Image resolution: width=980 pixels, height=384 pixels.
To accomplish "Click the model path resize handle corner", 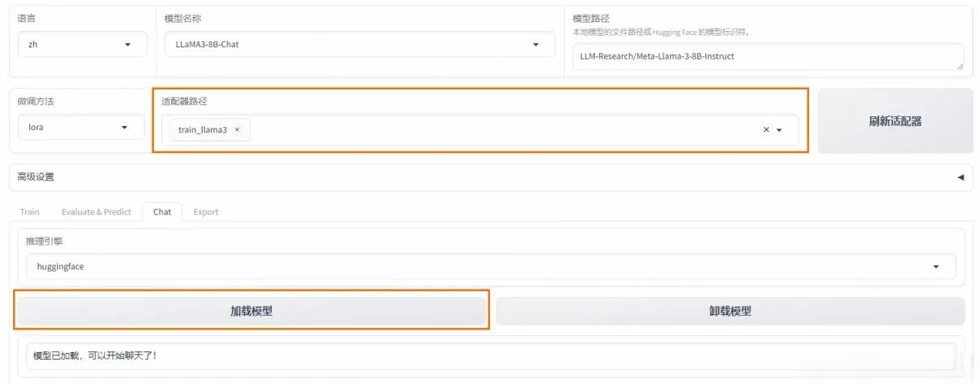I will tap(960, 66).
